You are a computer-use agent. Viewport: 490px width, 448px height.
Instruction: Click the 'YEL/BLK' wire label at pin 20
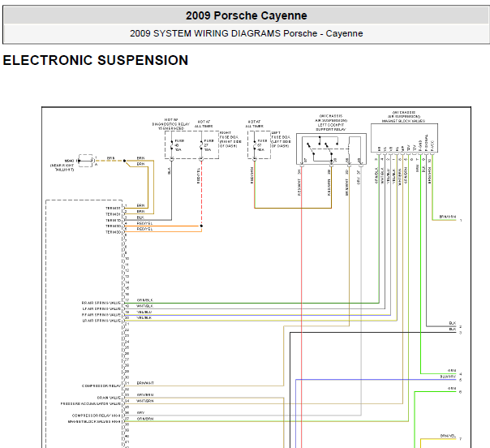[x=144, y=317]
